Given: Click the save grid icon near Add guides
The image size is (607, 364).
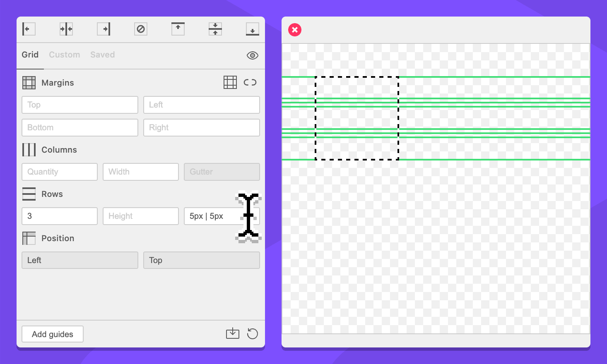Looking at the screenshot, I should [x=233, y=333].
